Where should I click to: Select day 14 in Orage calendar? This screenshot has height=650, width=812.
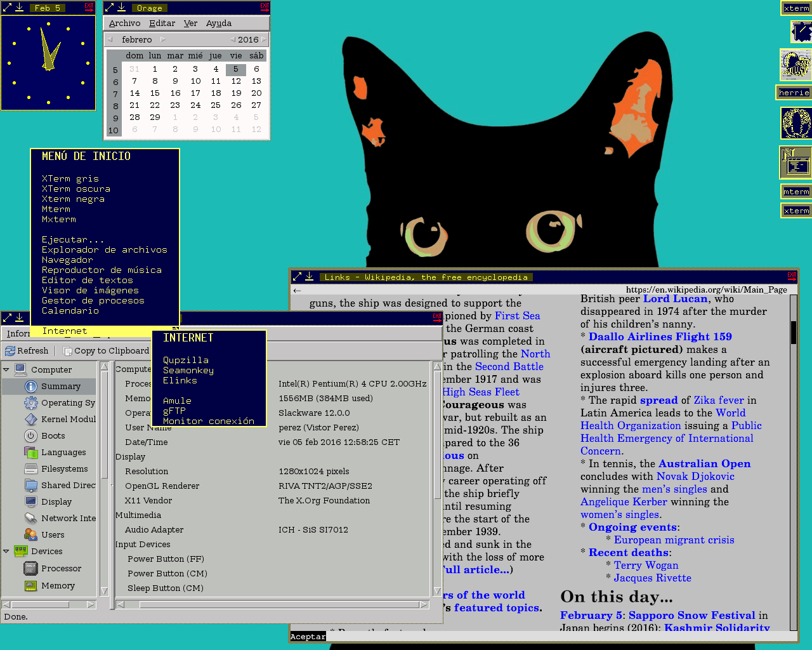coord(134,93)
